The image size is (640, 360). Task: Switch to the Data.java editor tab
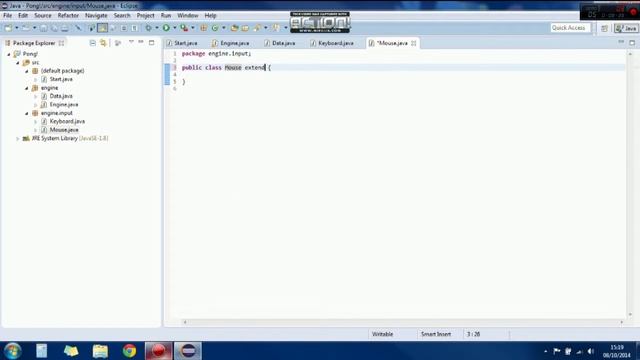point(280,43)
